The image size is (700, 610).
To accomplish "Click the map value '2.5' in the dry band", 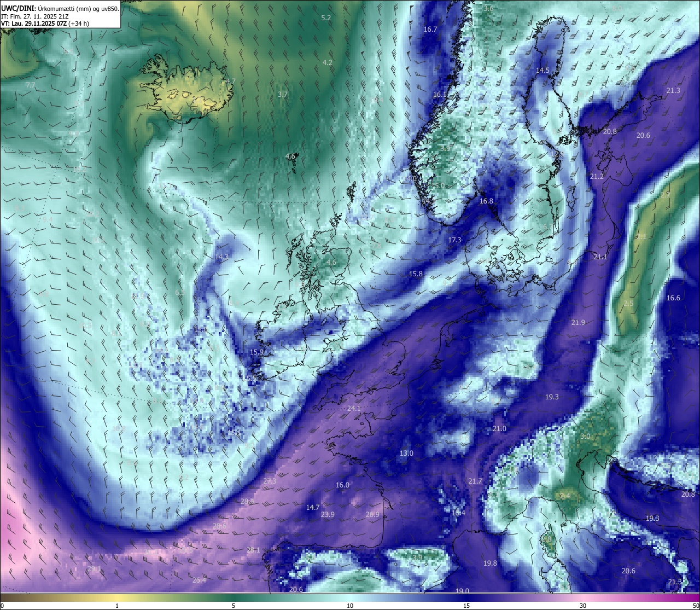I will click(628, 303).
